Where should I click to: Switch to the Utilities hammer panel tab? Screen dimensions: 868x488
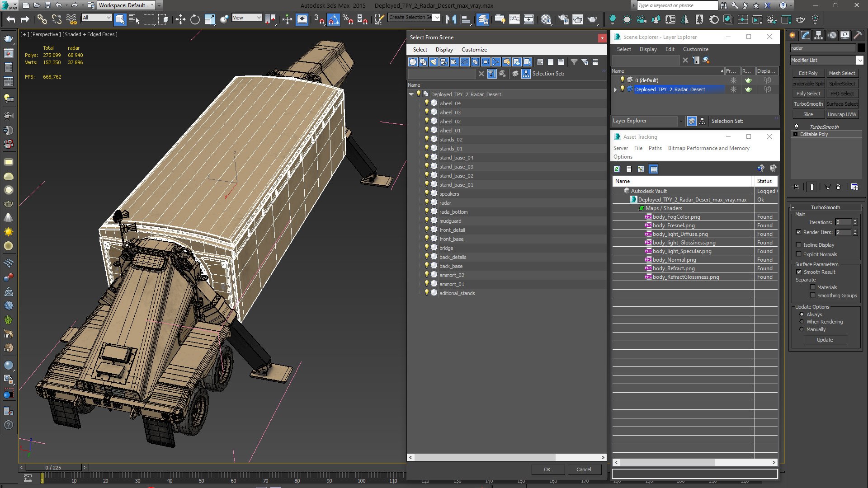858,35
